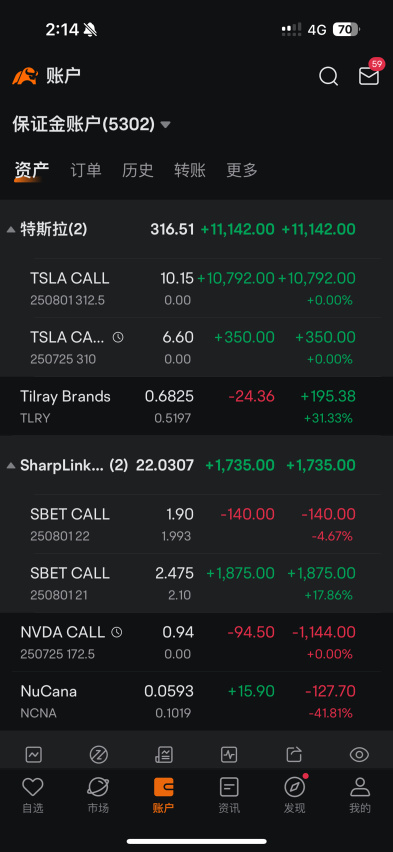Switch to the 历史 tab
The width and height of the screenshot is (393, 852).
pyautogui.click(x=138, y=170)
